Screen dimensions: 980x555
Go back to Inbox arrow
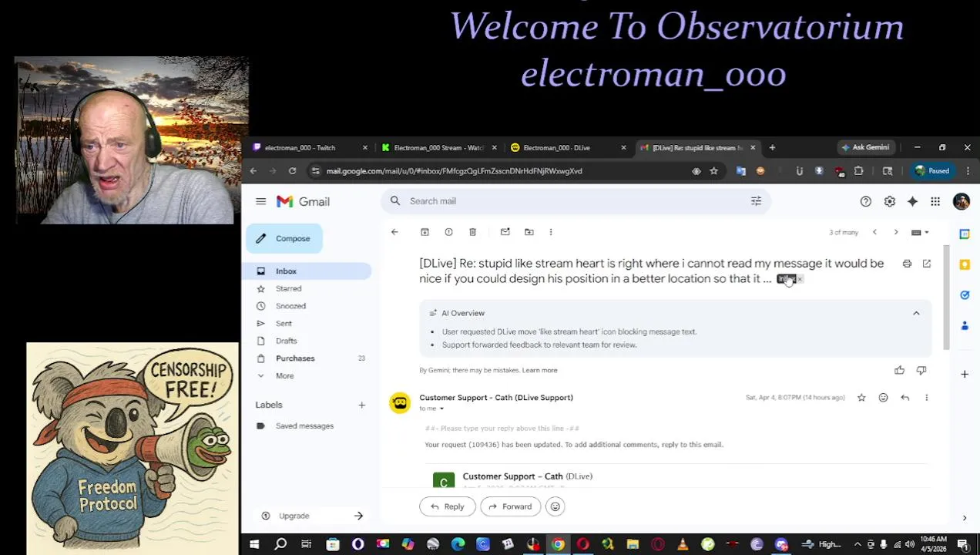coord(394,232)
